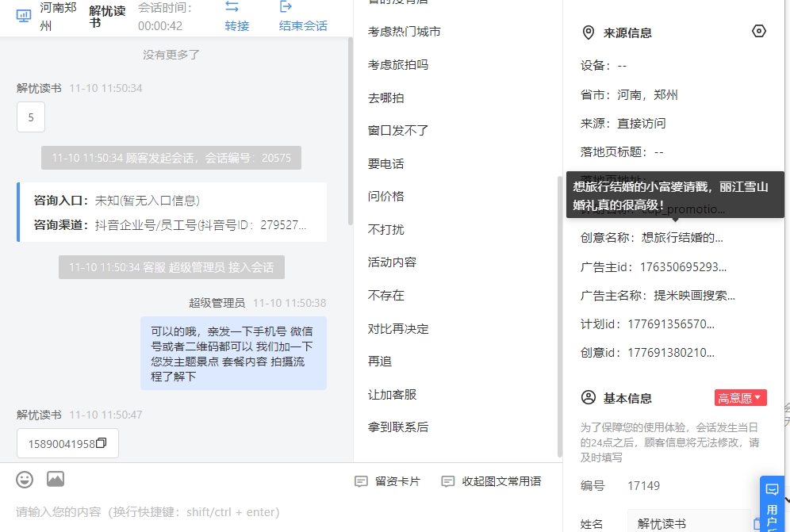This screenshot has width=790, height=532.
Task: Click the 会话编号 20575 system notice
Action: pyautogui.click(x=171, y=158)
